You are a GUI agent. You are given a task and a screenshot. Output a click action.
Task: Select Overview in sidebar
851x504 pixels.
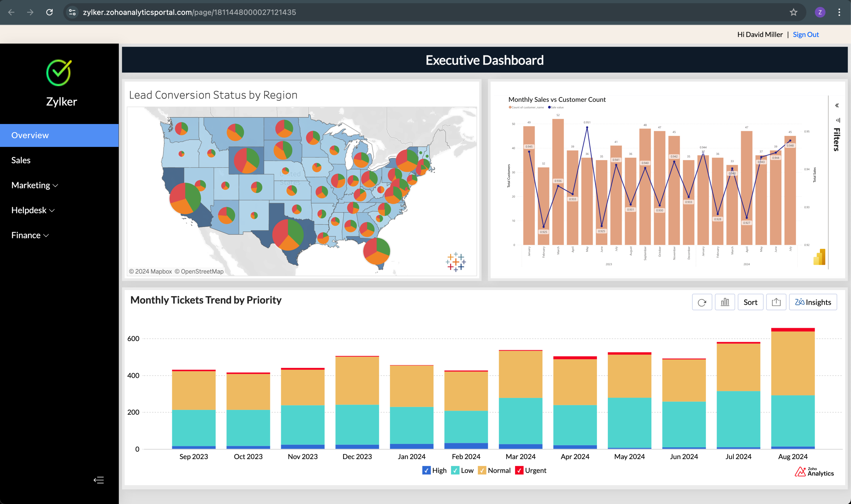(30, 135)
